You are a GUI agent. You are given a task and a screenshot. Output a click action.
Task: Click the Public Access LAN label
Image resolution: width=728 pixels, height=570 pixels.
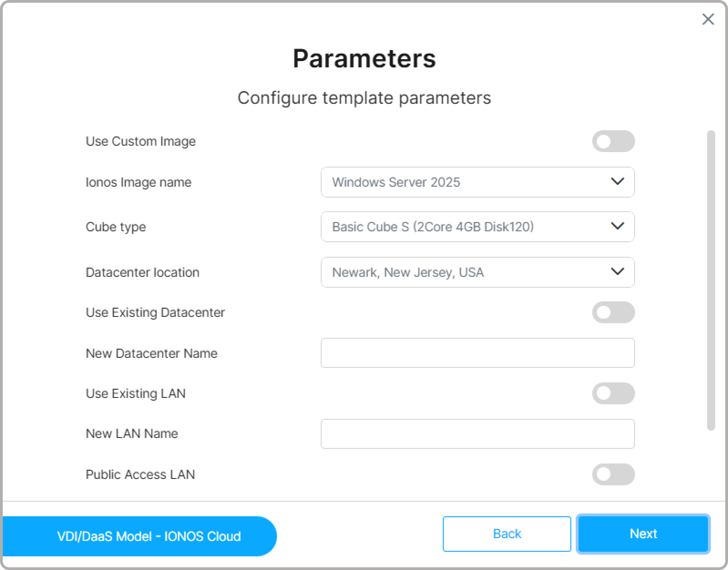140,474
